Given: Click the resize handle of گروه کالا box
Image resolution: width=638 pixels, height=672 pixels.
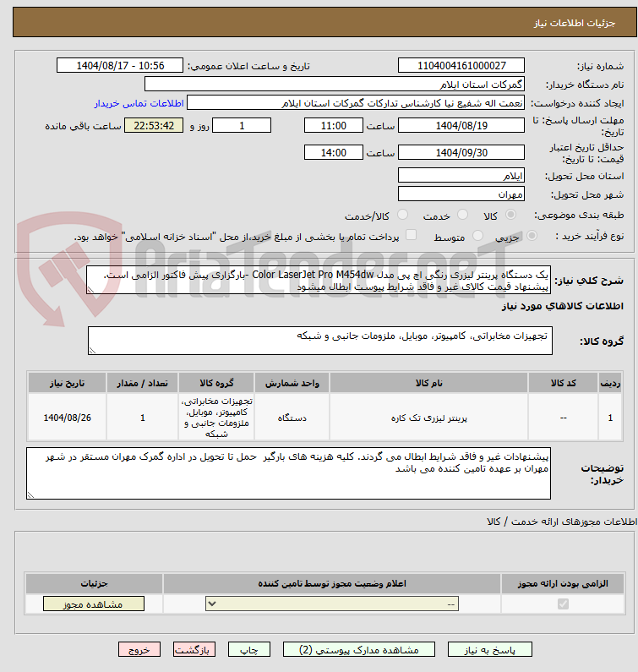Looking at the screenshot, I should click(x=92, y=351).
